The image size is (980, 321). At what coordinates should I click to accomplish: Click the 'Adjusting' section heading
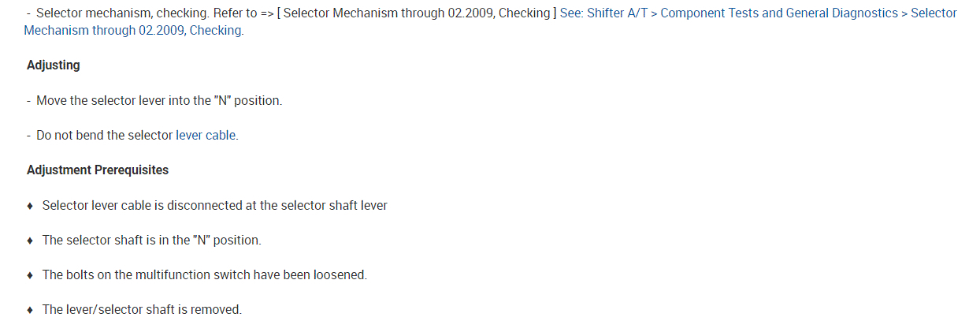[x=54, y=65]
